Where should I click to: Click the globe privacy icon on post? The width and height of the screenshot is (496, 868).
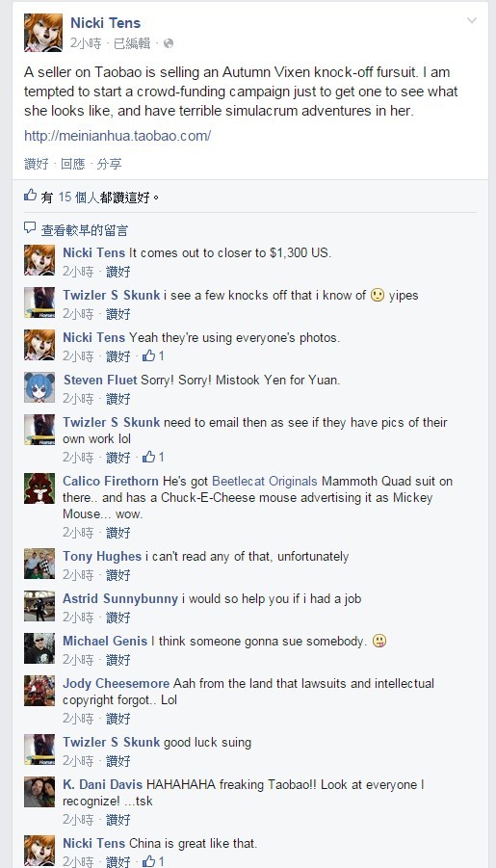tap(169, 43)
